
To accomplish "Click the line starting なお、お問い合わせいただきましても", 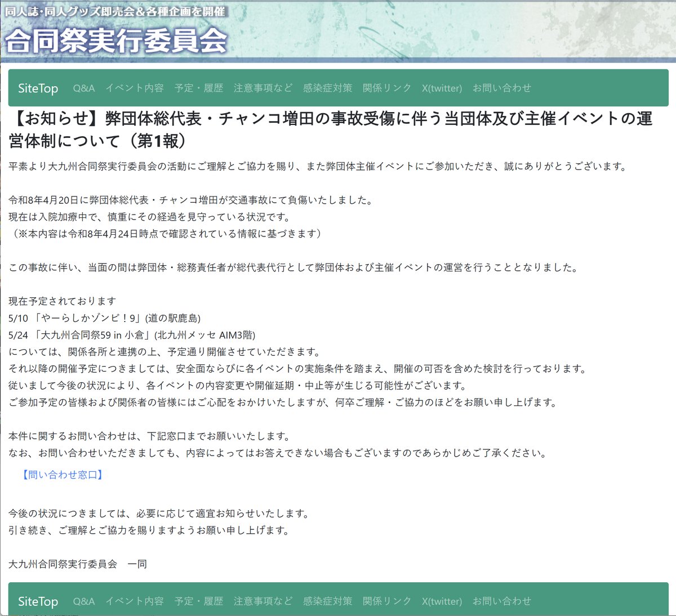I will 278,453.
